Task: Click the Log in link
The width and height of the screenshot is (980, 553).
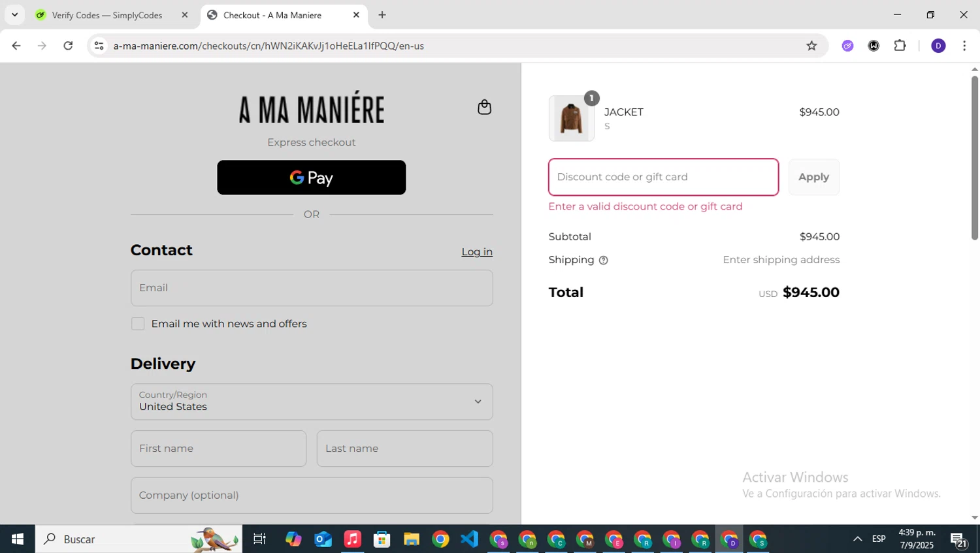Action: click(477, 252)
